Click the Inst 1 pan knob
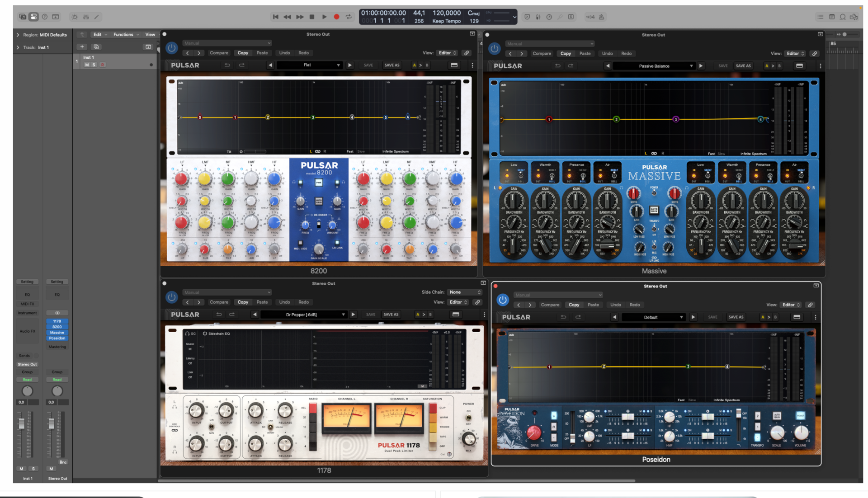The image size is (868, 498). coord(27,391)
